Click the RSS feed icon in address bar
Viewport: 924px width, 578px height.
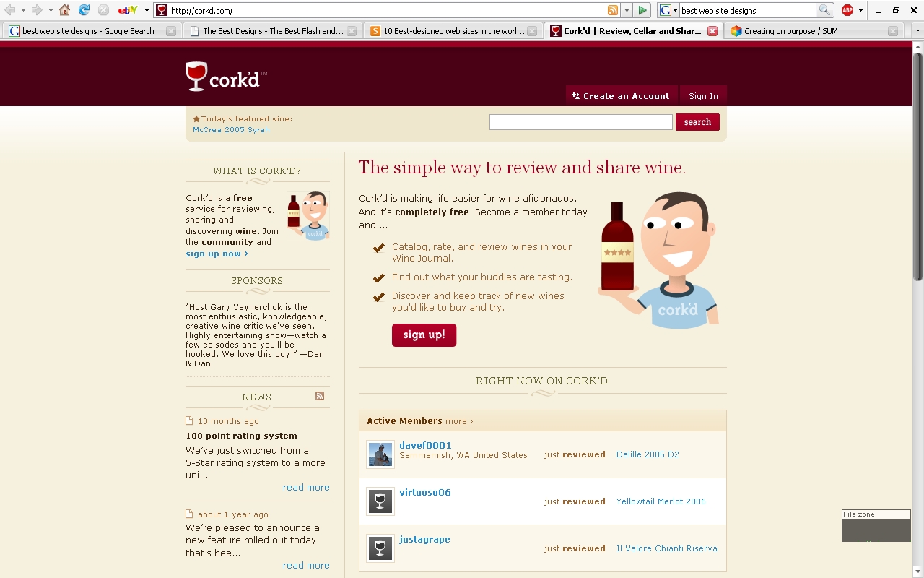click(x=613, y=10)
